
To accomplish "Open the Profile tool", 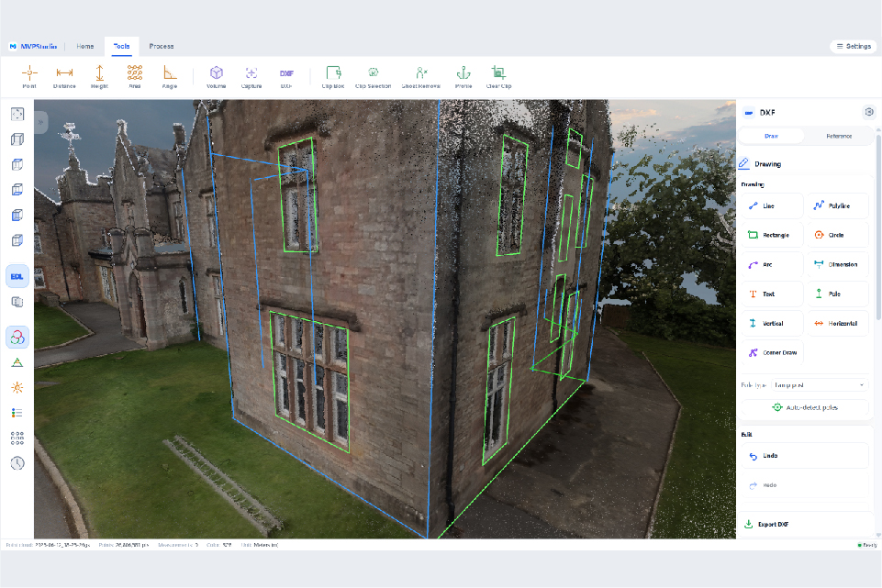I will 463,77.
